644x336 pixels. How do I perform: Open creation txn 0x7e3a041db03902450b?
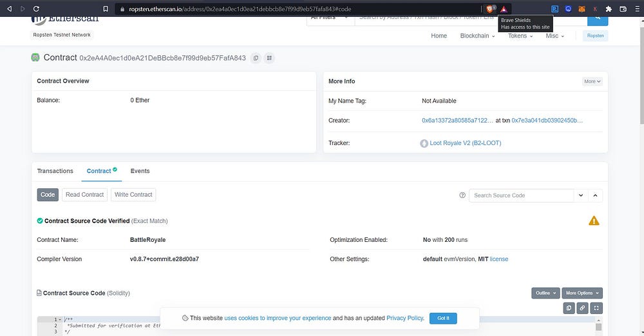pos(547,121)
